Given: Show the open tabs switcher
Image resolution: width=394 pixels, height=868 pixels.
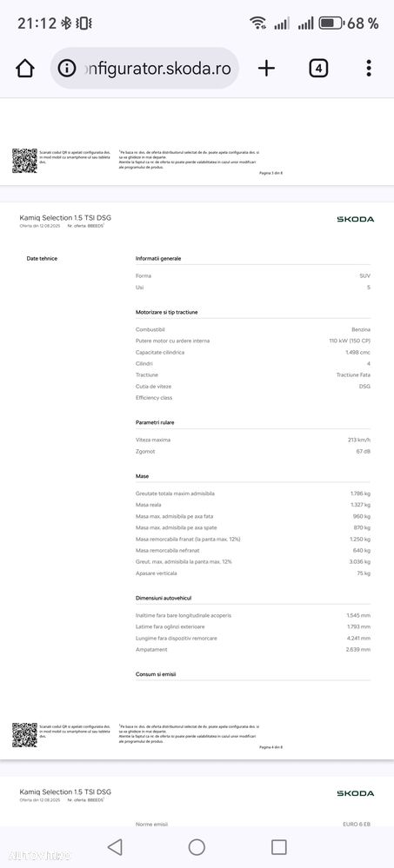Looking at the screenshot, I should (x=318, y=69).
